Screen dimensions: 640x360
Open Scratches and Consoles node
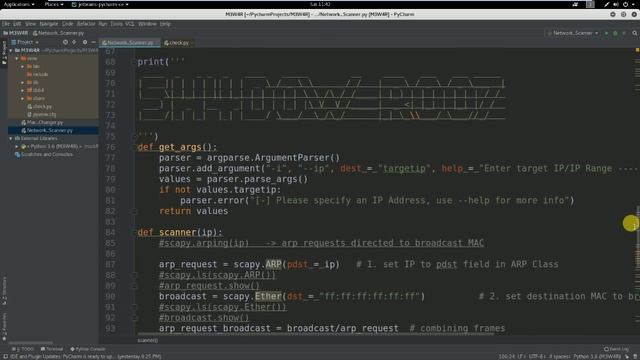(44, 154)
